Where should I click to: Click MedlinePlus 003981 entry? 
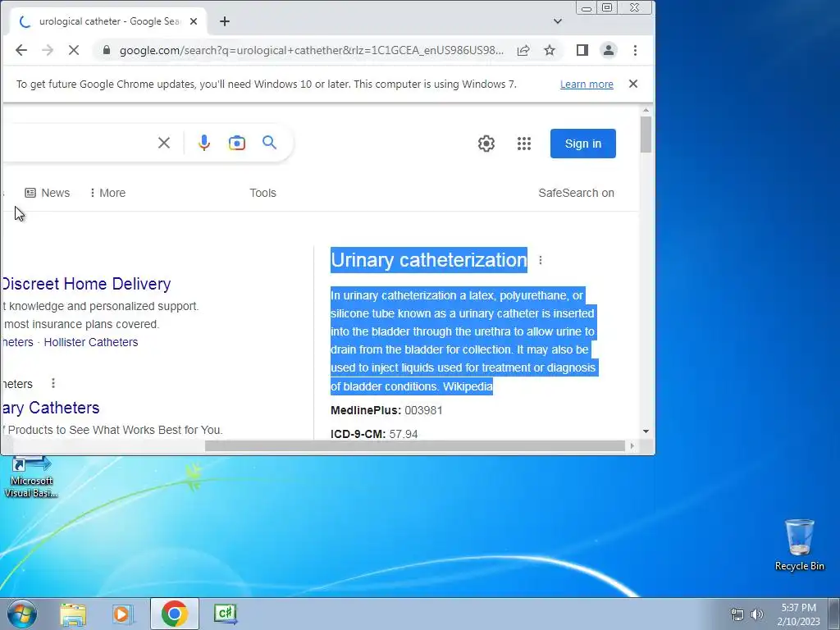click(386, 410)
